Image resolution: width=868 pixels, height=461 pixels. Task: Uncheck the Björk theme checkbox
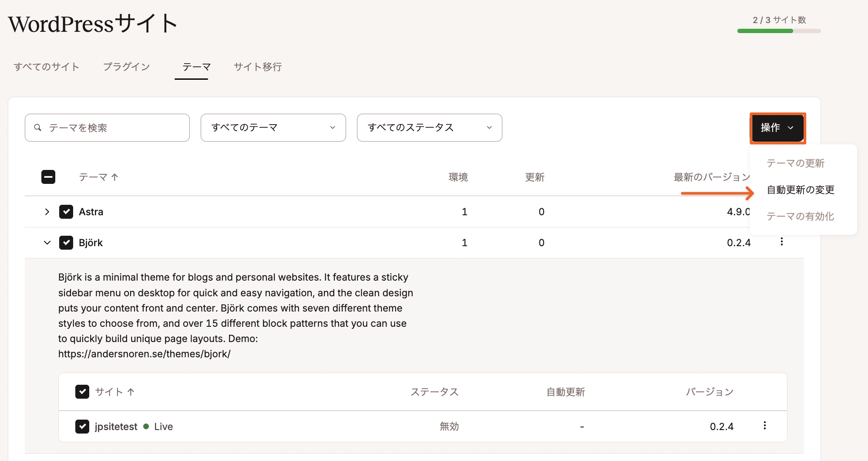66,243
